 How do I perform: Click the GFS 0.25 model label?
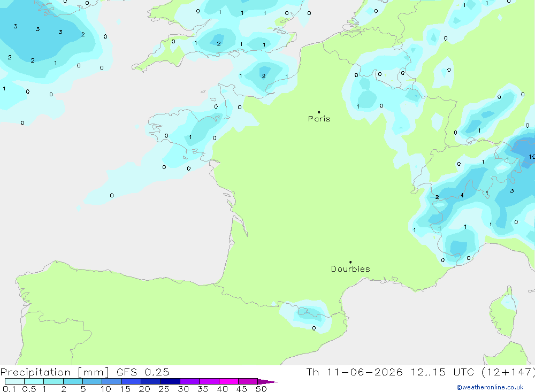click(x=143, y=372)
